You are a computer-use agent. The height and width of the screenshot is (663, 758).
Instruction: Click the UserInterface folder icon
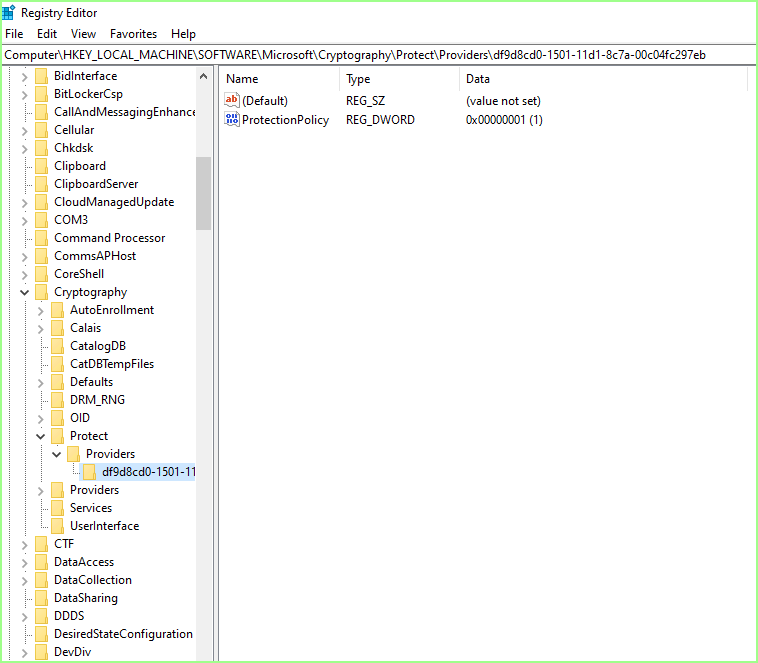(x=58, y=526)
